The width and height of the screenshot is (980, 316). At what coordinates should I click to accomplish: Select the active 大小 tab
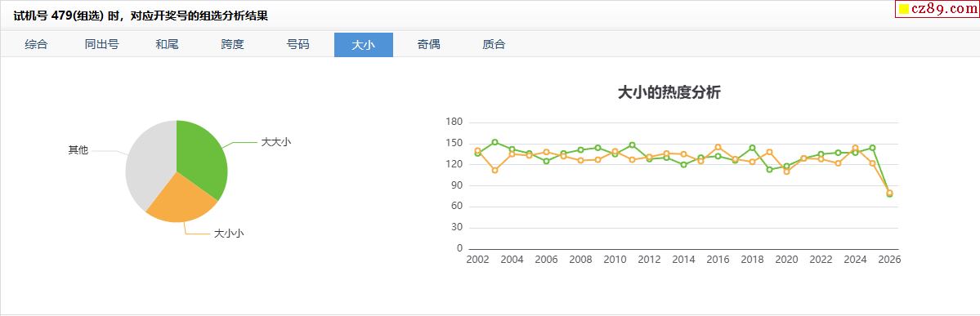click(363, 44)
